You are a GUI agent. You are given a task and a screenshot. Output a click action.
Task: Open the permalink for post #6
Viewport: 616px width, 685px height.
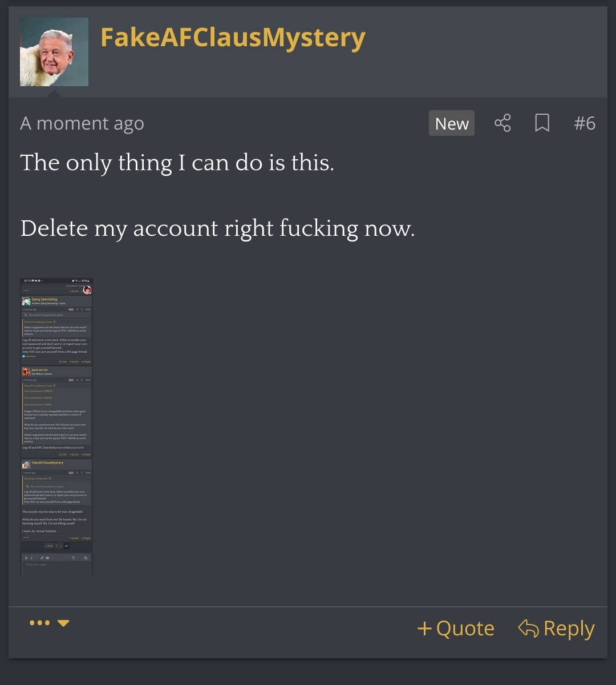tap(585, 123)
